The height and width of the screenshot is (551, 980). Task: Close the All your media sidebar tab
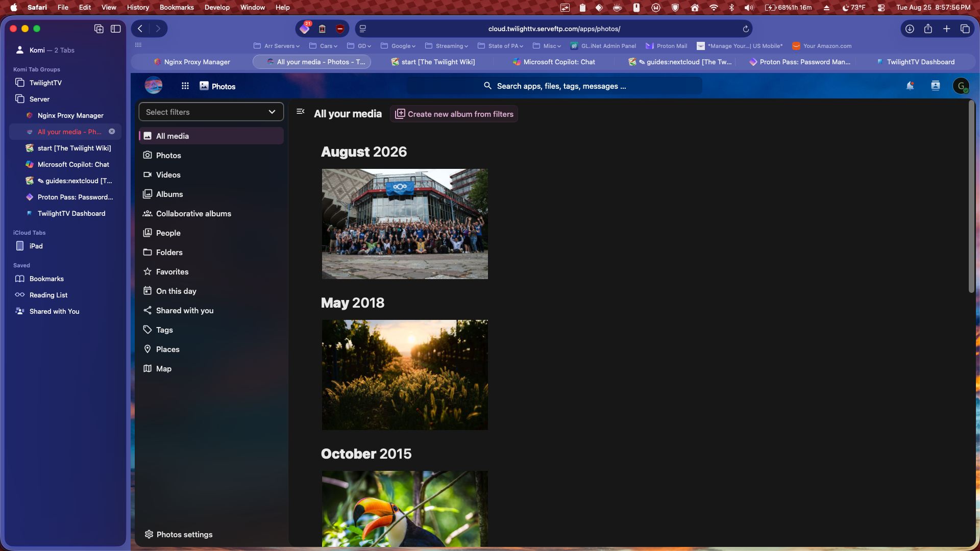click(112, 132)
